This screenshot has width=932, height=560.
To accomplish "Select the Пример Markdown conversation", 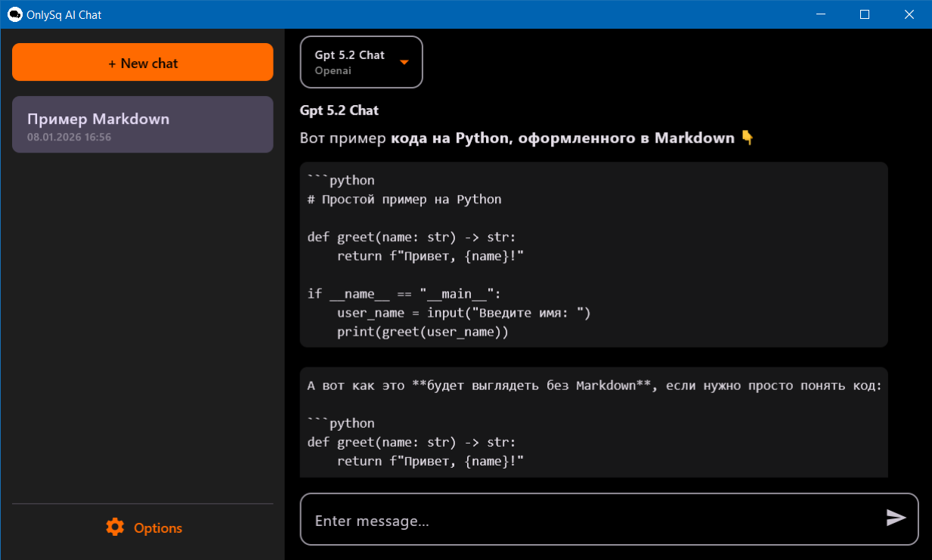I will click(x=142, y=124).
